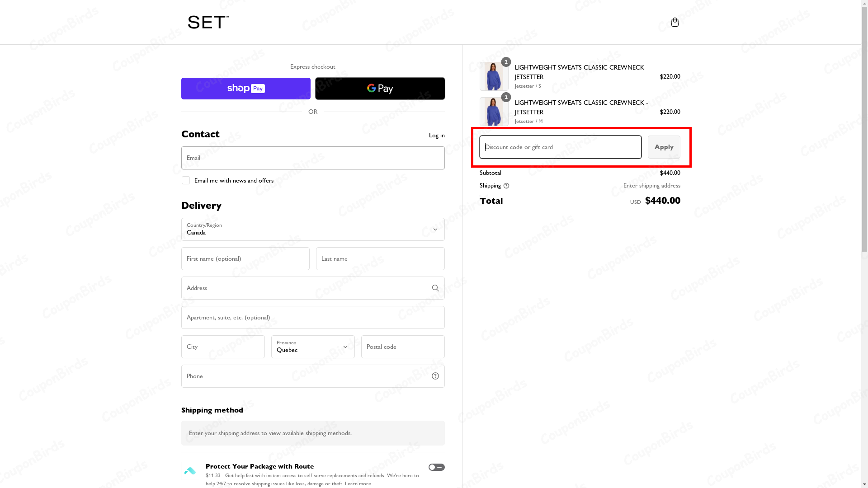868x488 pixels.
Task: Click the help icon in the Phone field
Action: 435,375
